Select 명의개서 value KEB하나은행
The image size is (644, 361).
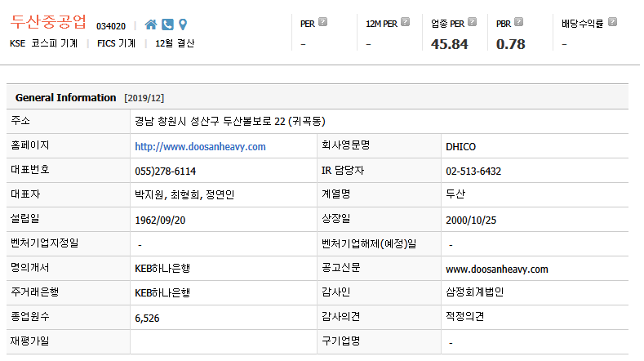162,269
